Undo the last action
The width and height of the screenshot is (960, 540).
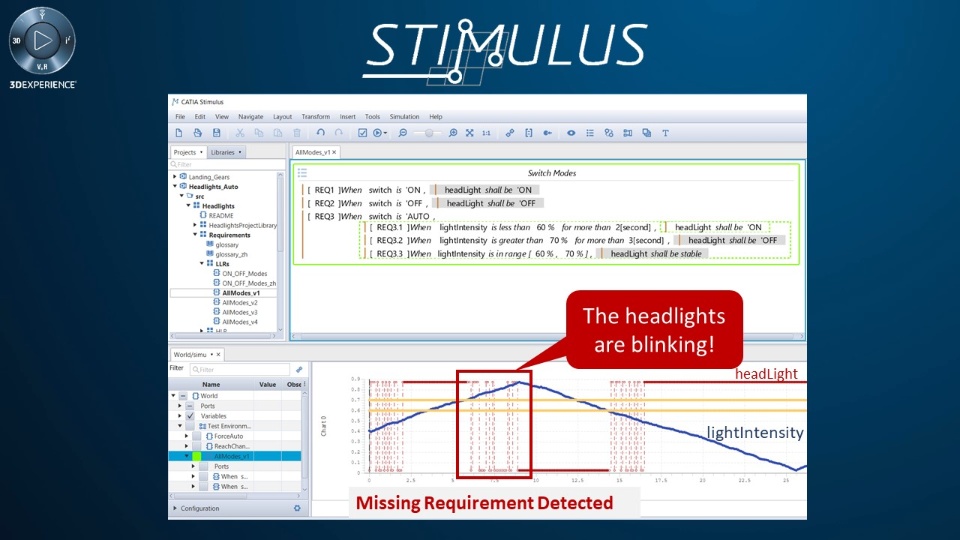click(x=320, y=133)
